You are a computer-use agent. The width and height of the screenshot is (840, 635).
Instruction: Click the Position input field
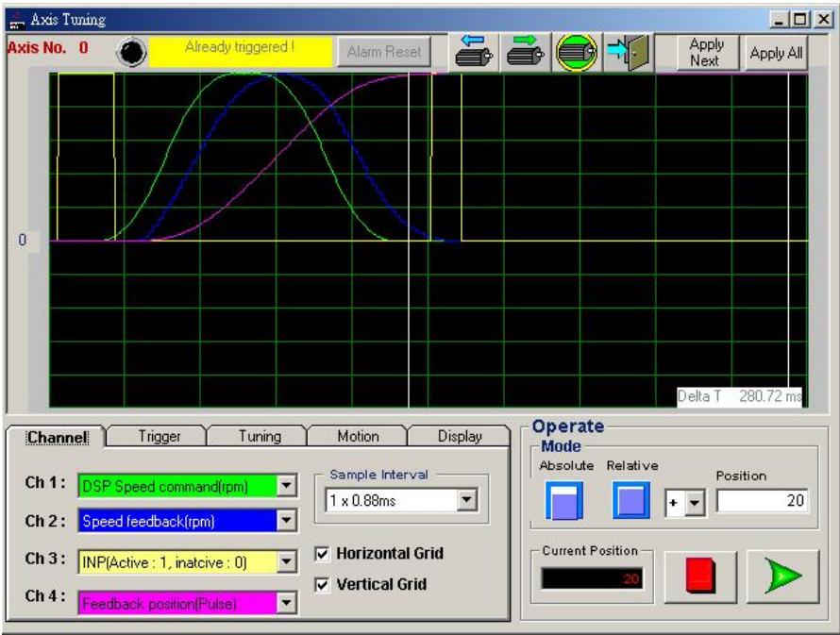click(763, 501)
